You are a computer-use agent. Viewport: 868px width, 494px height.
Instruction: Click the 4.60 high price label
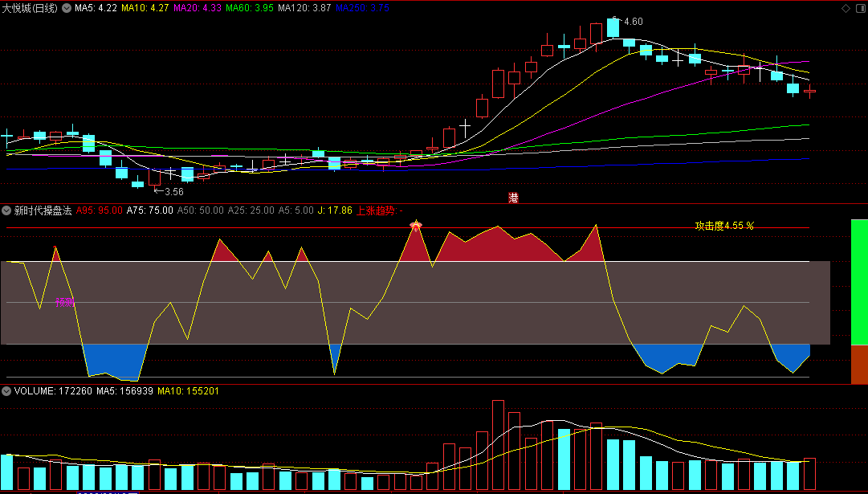click(634, 22)
